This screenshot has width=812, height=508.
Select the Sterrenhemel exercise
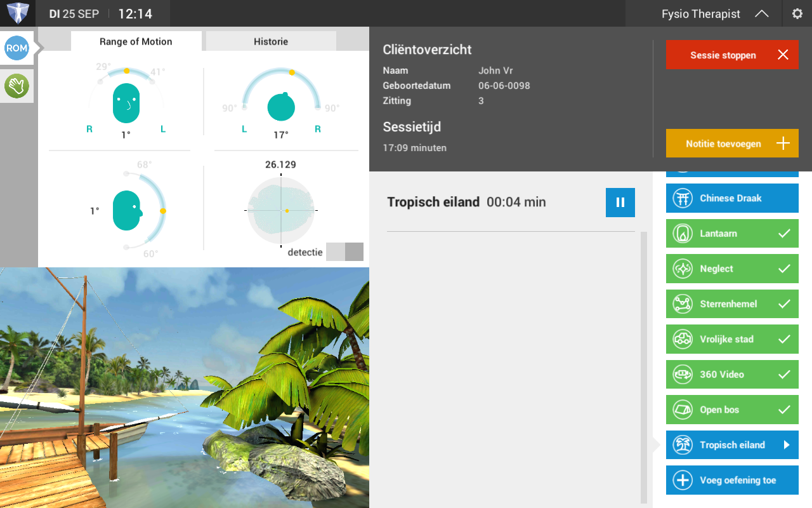pyautogui.click(x=732, y=304)
